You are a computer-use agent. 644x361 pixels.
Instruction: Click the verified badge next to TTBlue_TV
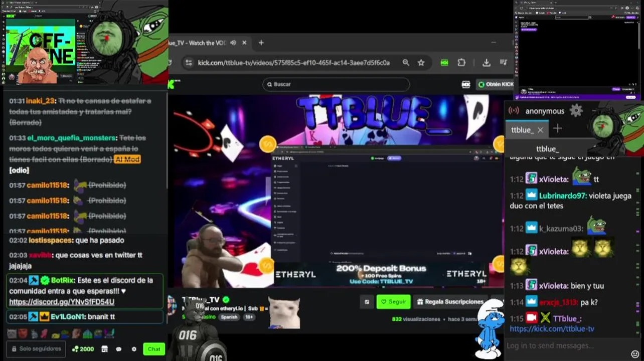[x=226, y=300]
